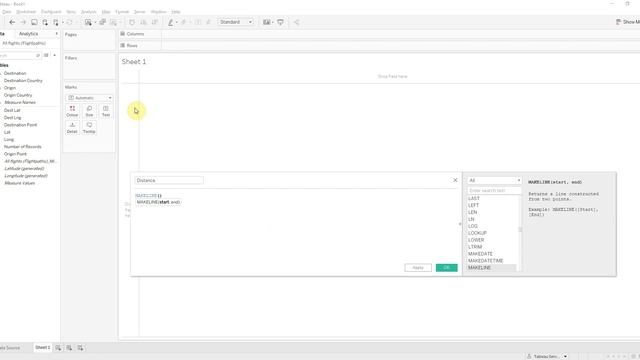Select MAKEDATETIME in function list
The width and height of the screenshot is (640, 360).
tap(486, 261)
